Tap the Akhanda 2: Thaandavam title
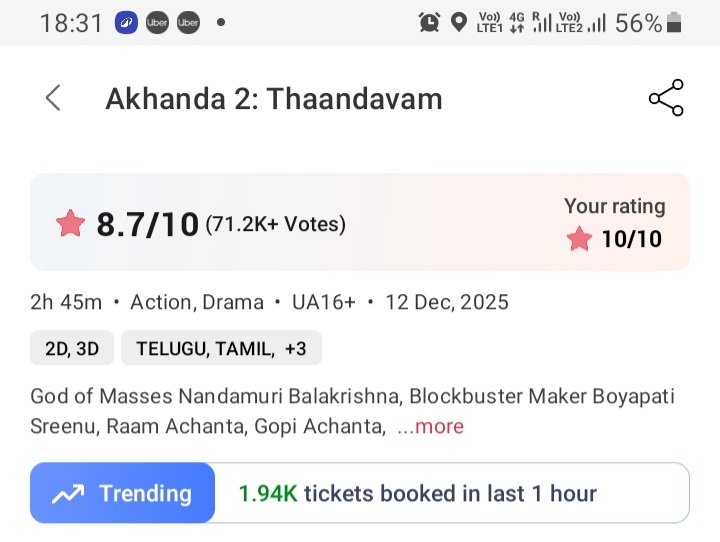The height and width of the screenshot is (542, 720). pyautogui.click(x=274, y=99)
